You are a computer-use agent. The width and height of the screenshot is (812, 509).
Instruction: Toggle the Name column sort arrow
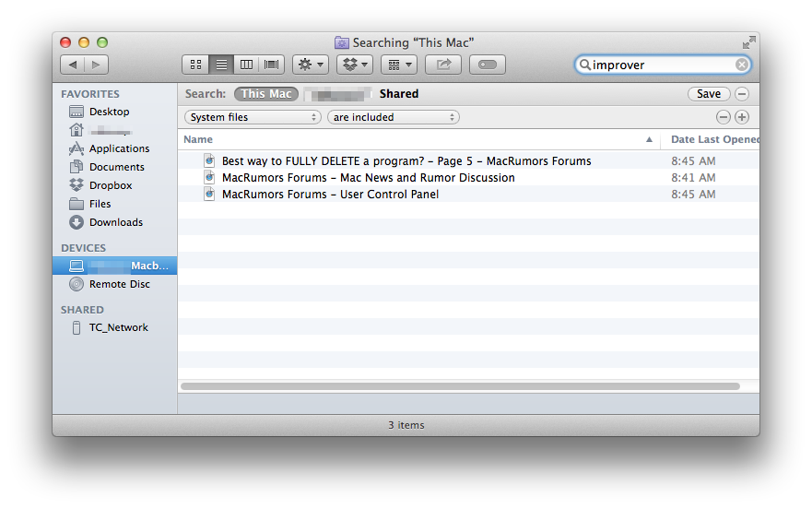point(649,139)
